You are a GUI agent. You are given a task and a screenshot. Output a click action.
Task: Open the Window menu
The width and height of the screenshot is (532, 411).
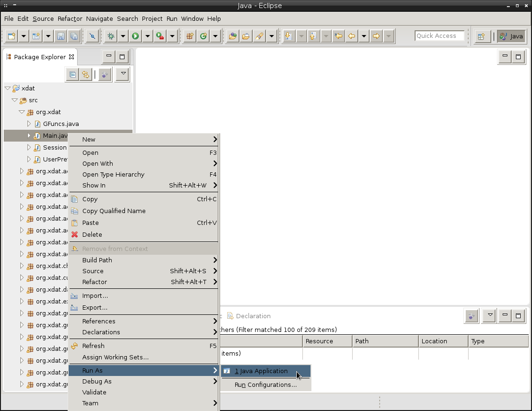pyautogui.click(x=192, y=18)
